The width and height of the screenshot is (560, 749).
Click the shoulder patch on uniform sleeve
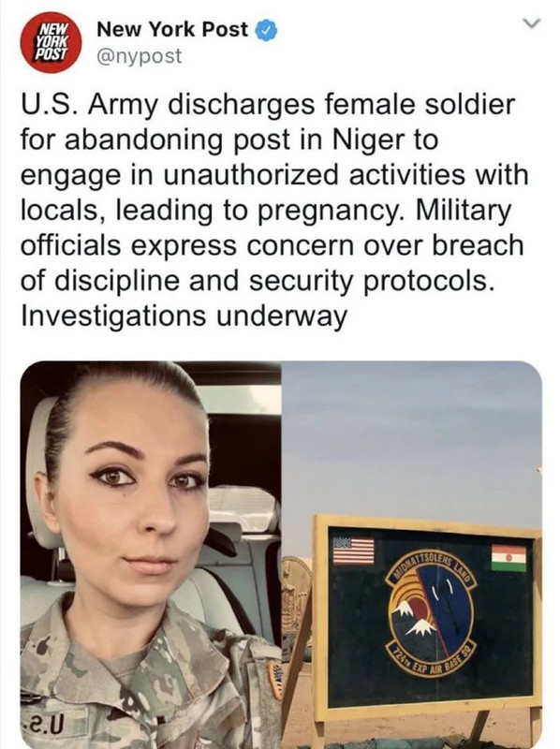274,680
